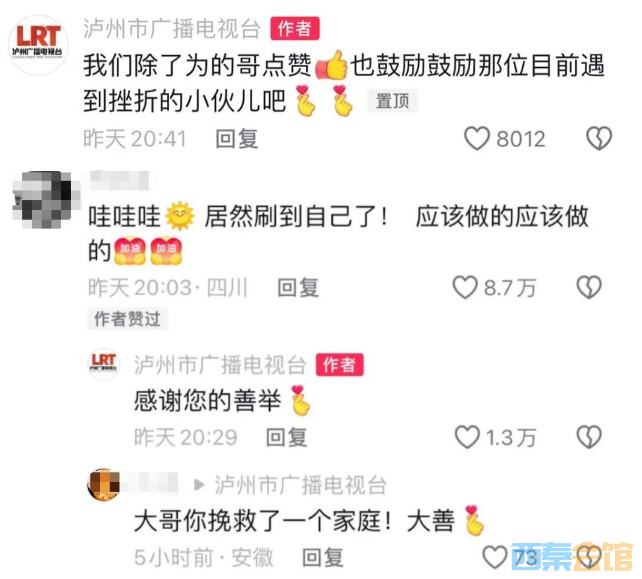Like the comment with 8.7万 likes
The height and width of the screenshot is (579, 642).
tap(465, 287)
